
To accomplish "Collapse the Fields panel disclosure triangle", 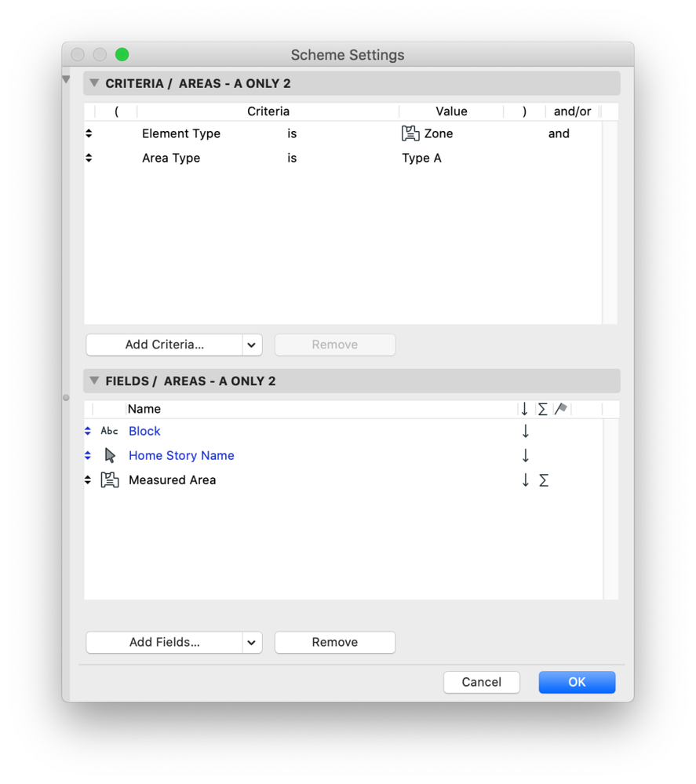I will (94, 381).
